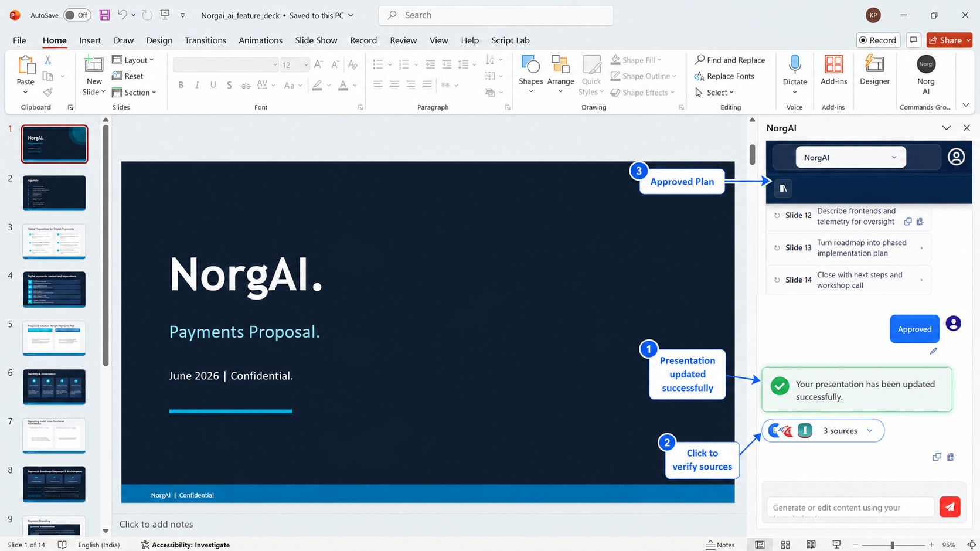Open the Add-ins store

pos(833,70)
